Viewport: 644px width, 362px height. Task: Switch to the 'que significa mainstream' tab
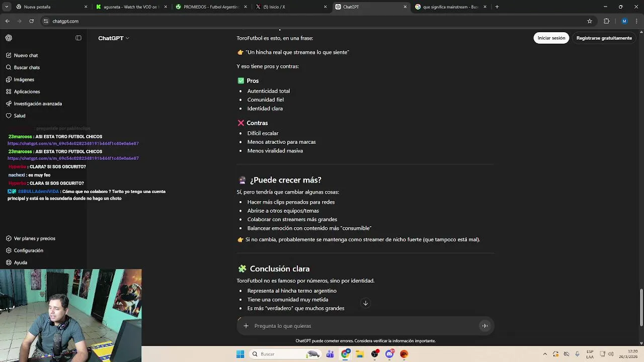[450, 7]
